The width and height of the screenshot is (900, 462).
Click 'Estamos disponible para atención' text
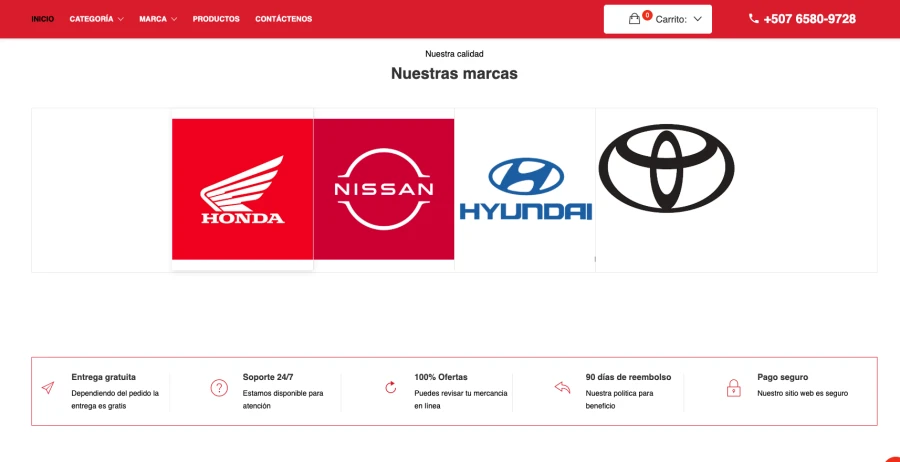[x=283, y=399]
